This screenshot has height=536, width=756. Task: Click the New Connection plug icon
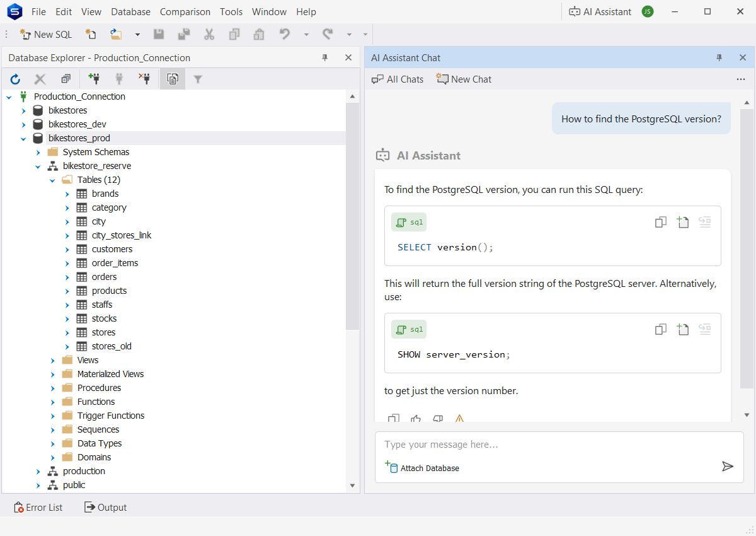(x=94, y=79)
